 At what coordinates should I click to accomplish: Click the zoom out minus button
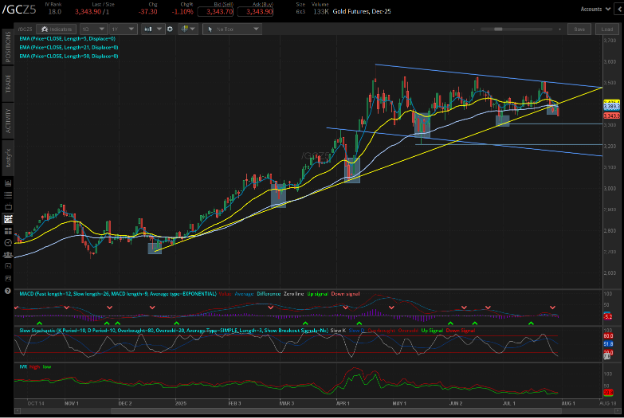pyautogui.click(x=474, y=29)
